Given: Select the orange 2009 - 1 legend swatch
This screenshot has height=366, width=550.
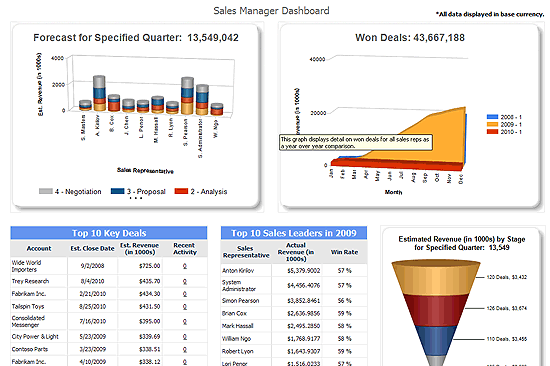Looking at the screenshot, I should click(x=492, y=124).
